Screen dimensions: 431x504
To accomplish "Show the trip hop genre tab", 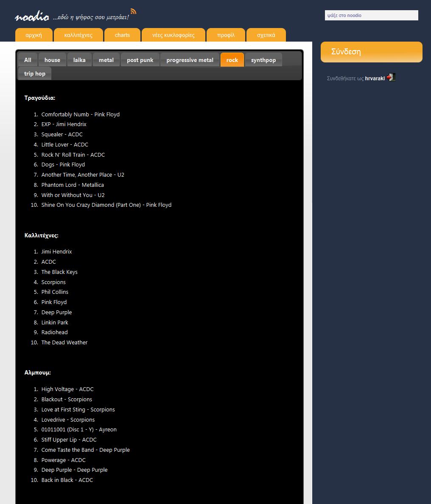I will (35, 73).
